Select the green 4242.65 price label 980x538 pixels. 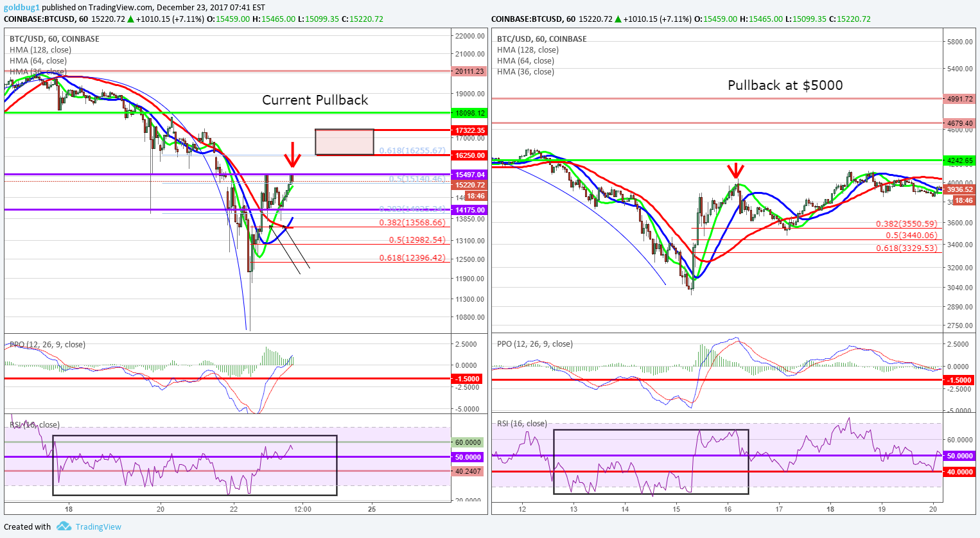click(x=959, y=161)
